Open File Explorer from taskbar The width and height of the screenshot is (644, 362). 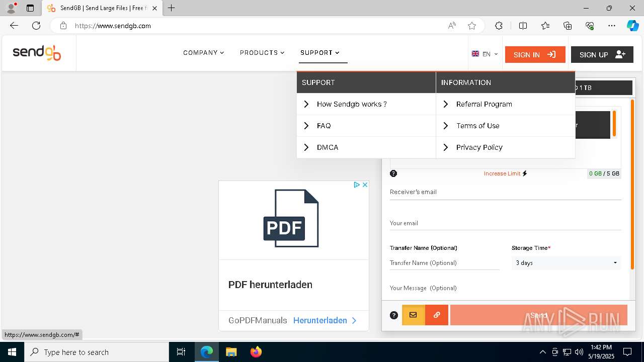231,352
